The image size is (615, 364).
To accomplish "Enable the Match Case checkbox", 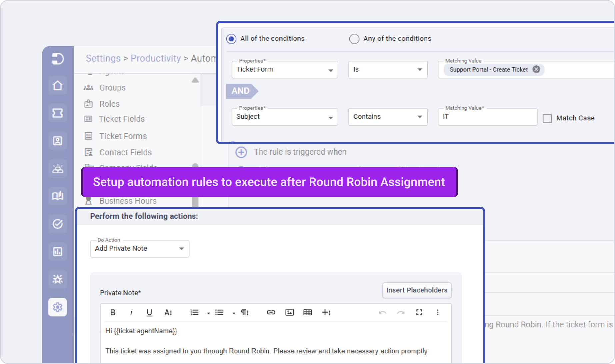I will tap(547, 118).
